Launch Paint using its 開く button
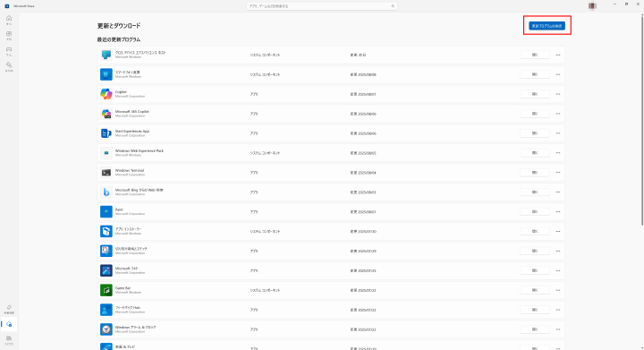 click(x=535, y=211)
